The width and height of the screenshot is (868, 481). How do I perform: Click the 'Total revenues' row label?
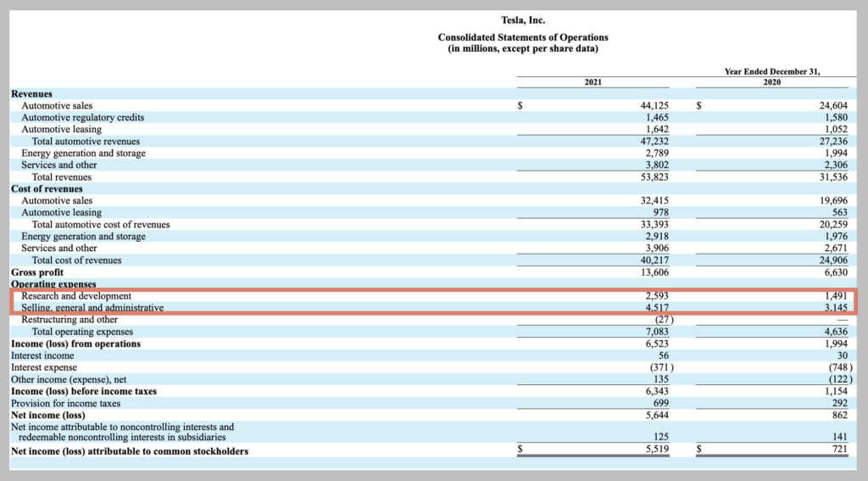point(61,177)
